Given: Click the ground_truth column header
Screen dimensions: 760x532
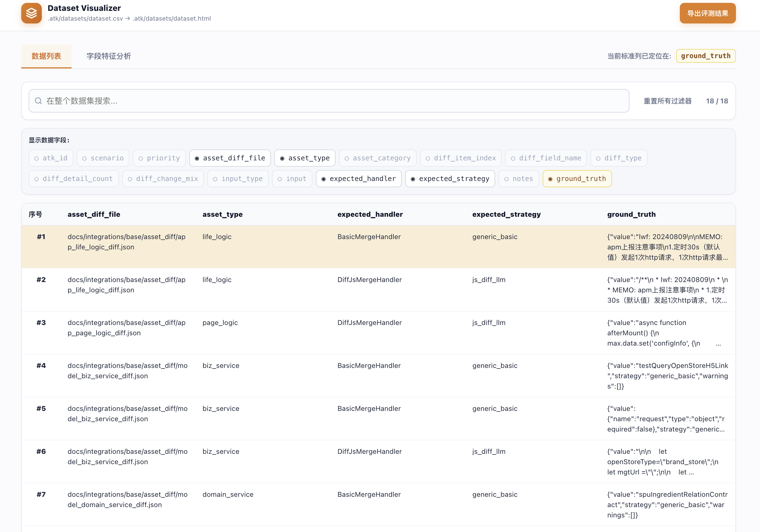Looking at the screenshot, I should (x=631, y=214).
